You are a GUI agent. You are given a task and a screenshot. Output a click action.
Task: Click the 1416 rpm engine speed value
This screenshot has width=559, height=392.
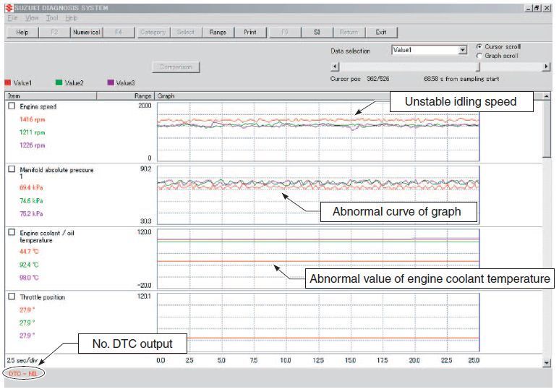click(x=32, y=119)
